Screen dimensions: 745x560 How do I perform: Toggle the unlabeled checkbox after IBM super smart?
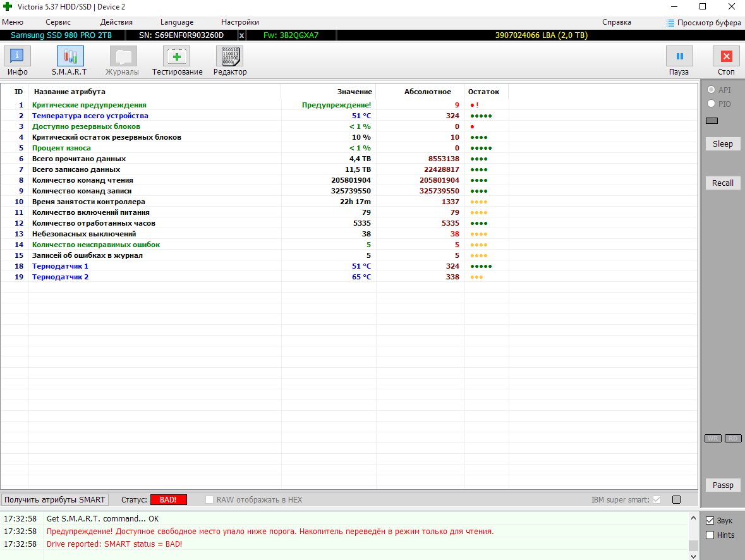(676, 499)
